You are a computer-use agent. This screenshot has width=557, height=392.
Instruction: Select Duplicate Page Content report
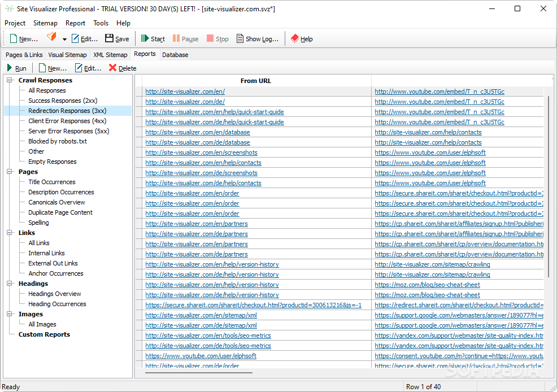click(60, 213)
